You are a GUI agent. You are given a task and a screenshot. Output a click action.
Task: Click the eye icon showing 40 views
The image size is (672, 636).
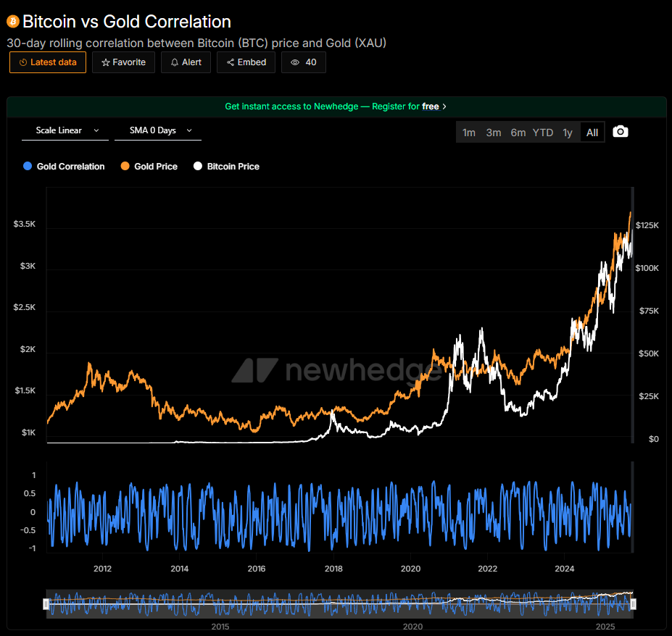293,62
